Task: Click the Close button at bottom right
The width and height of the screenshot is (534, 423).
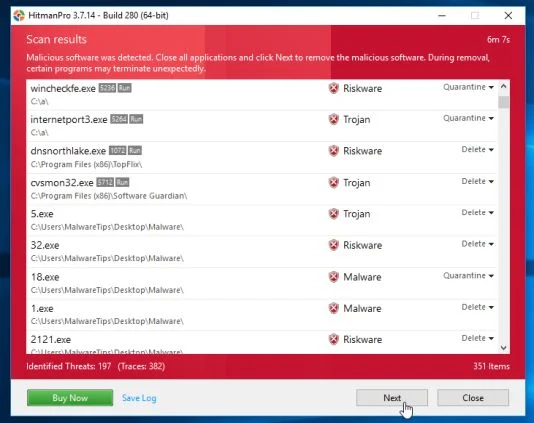Action: pyautogui.click(x=473, y=398)
